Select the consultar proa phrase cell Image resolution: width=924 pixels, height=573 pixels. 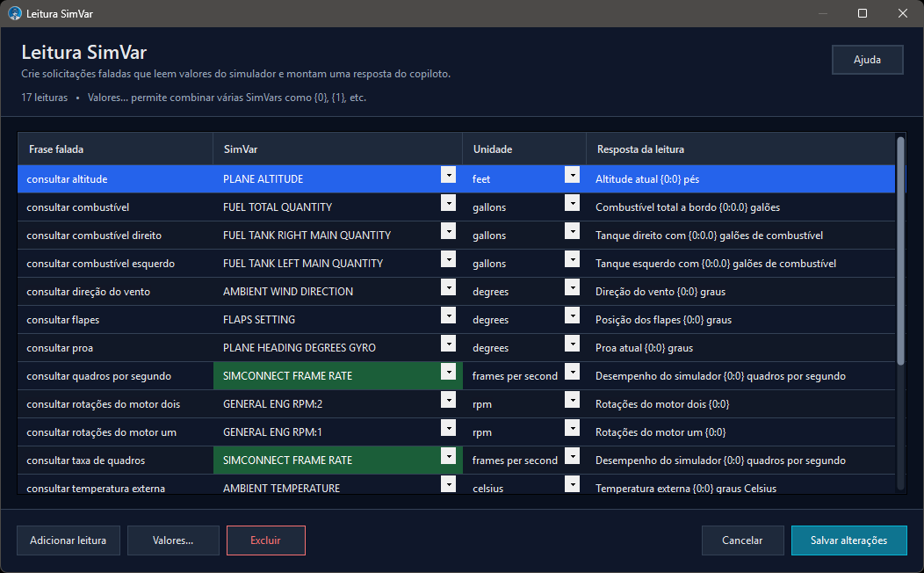pos(116,348)
